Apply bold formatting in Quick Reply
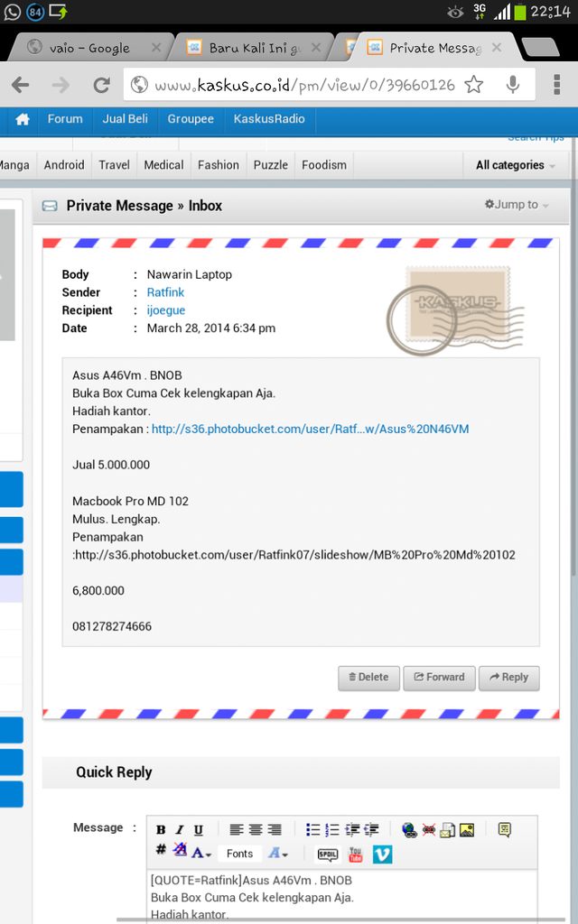578x924 pixels. click(161, 830)
